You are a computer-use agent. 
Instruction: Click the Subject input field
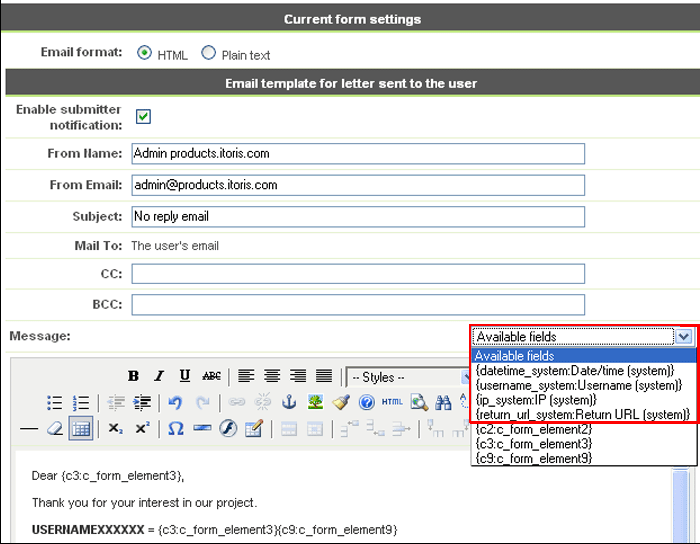(x=358, y=217)
